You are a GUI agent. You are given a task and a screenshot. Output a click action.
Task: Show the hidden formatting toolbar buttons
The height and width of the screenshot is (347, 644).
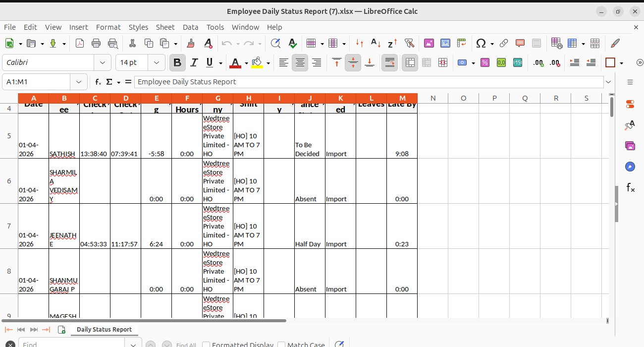(x=640, y=62)
